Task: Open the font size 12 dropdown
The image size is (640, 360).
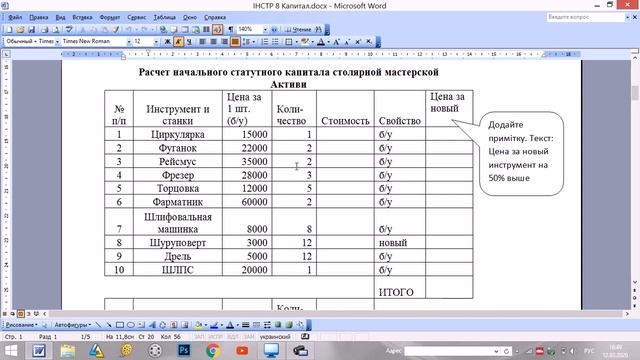Action: 156,42
